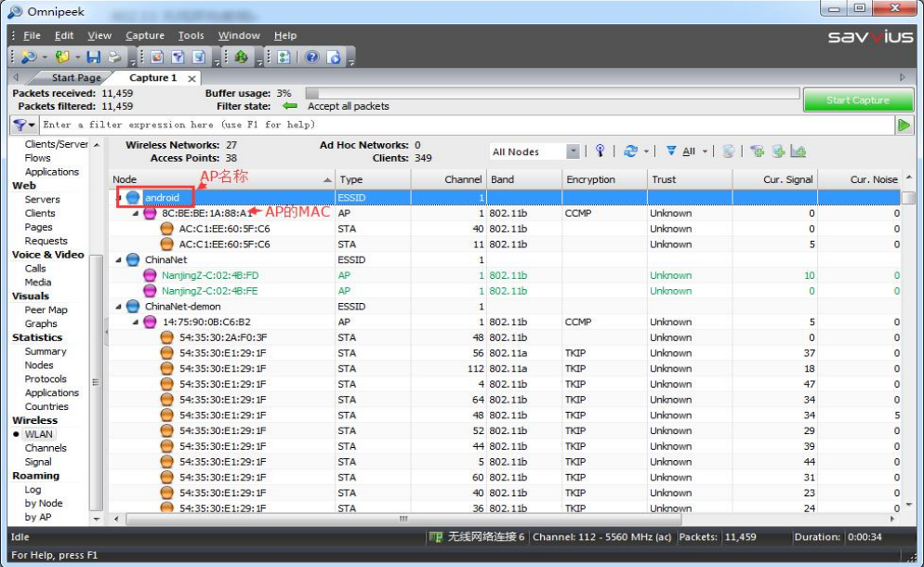Viewport: 924px width, 567px height.
Task: Click the Make Filter funnel with plus icon
Action: click(x=758, y=152)
